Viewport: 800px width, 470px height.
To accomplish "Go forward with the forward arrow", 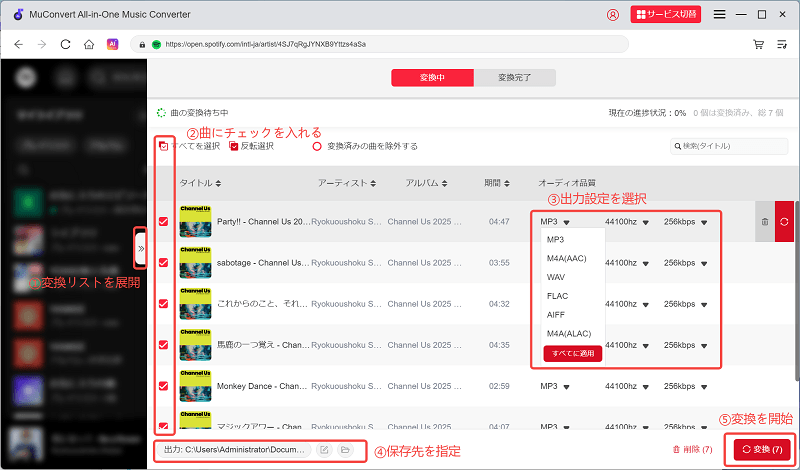I will tap(42, 44).
